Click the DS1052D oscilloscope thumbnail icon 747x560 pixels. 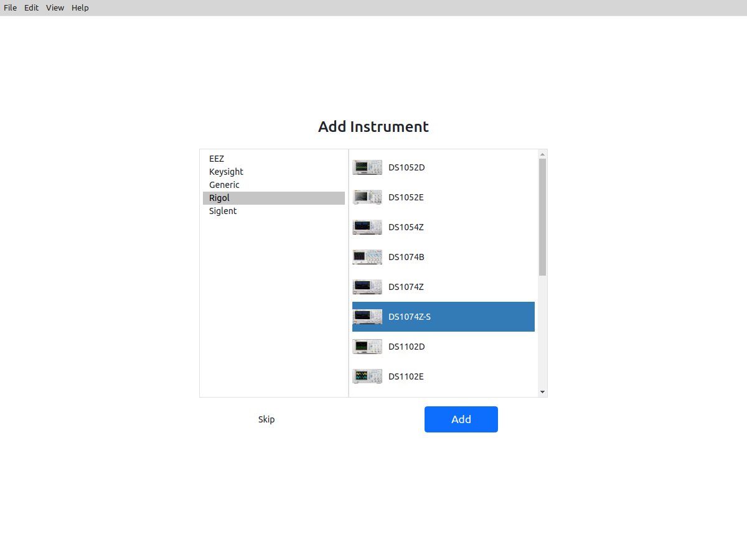pos(367,167)
